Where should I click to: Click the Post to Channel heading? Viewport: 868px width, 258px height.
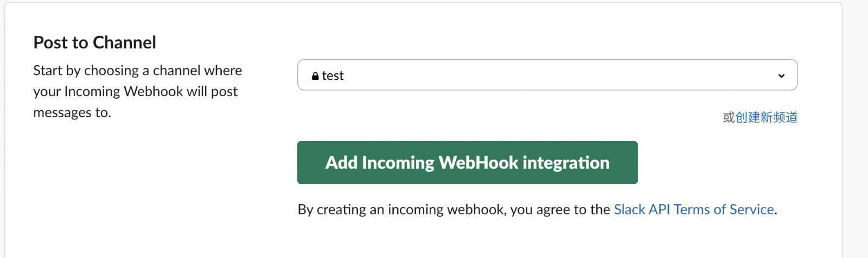point(95,42)
